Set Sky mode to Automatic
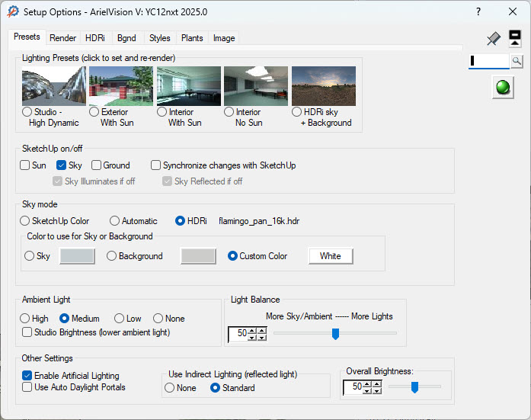The height and width of the screenshot is (420, 531). tap(114, 221)
